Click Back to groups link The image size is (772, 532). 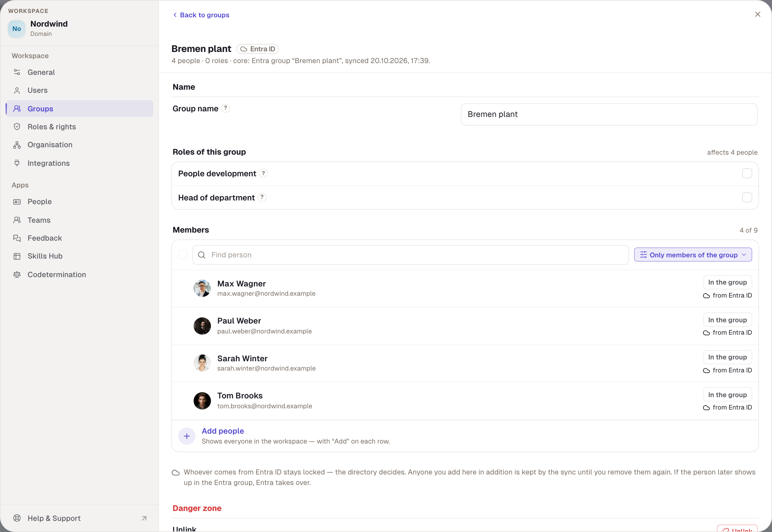[x=201, y=15]
